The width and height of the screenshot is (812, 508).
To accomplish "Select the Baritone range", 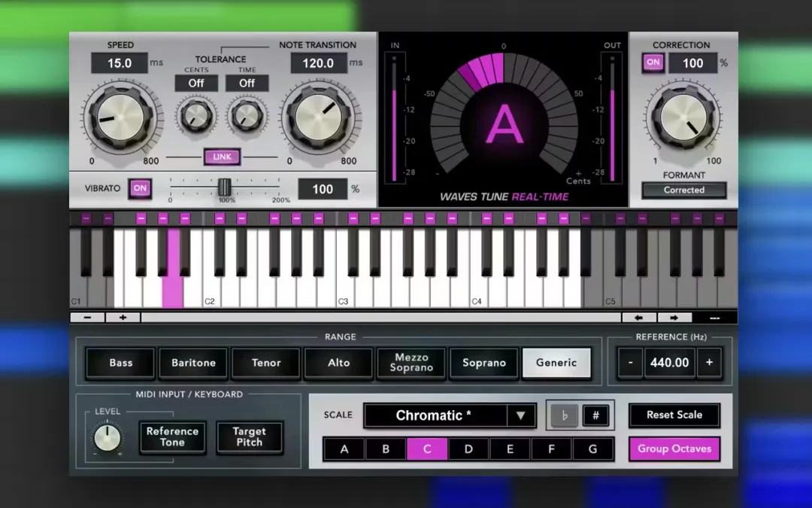I will click(x=193, y=363).
